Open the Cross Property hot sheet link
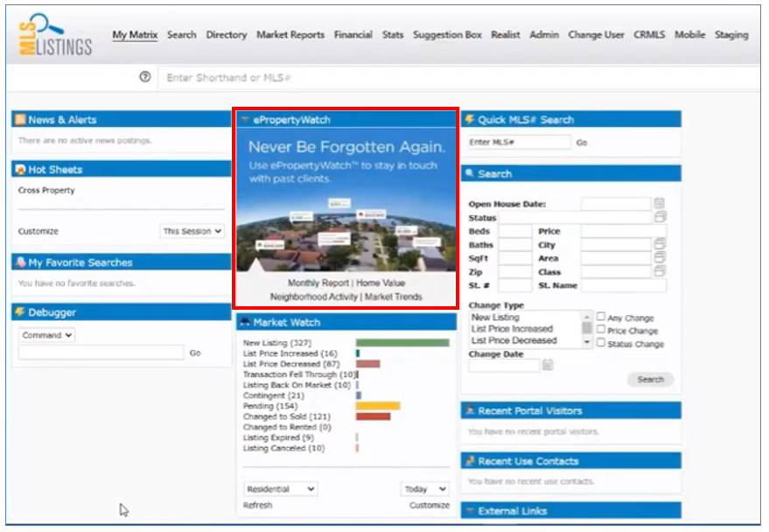This screenshot has height=532, width=769. [46, 190]
